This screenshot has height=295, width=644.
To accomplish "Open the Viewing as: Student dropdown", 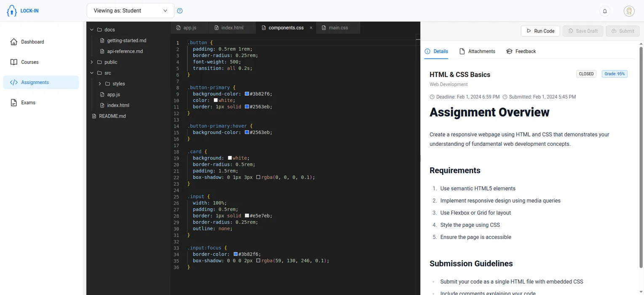I will click(130, 11).
